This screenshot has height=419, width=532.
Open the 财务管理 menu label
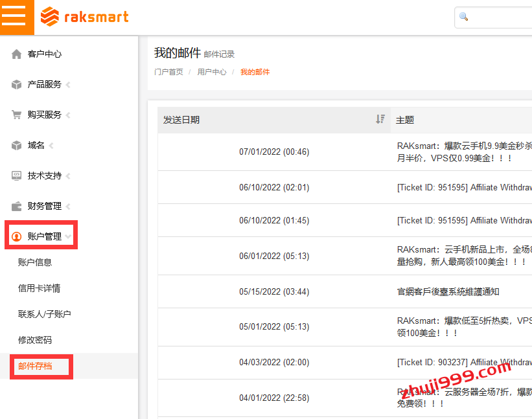(45, 206)
